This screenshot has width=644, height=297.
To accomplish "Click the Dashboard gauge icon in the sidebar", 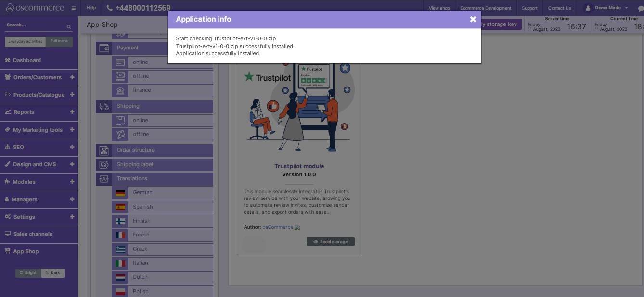I will click(x=8, y=60).
